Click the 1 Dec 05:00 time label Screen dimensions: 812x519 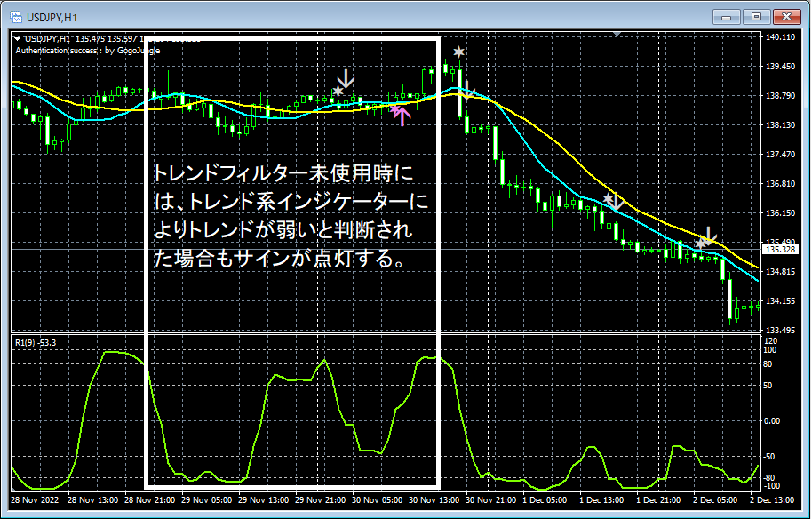545,500
